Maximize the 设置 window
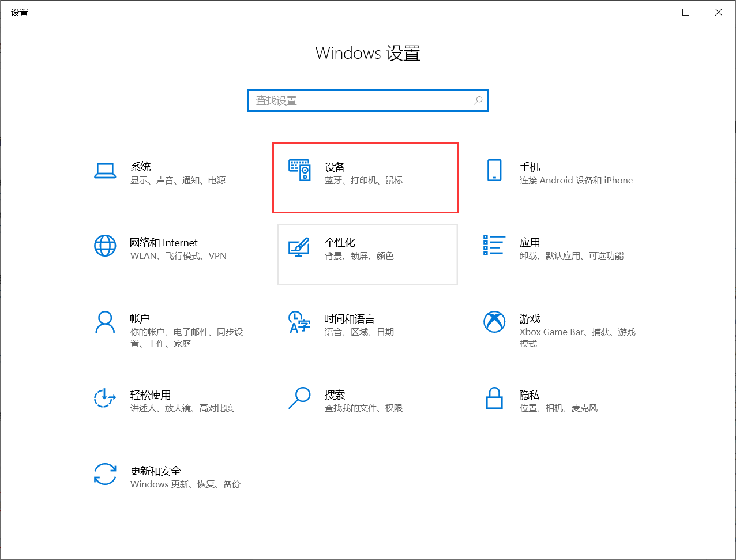Image resolution: width=736 pixels, height=560 pixels. [686, 12]
